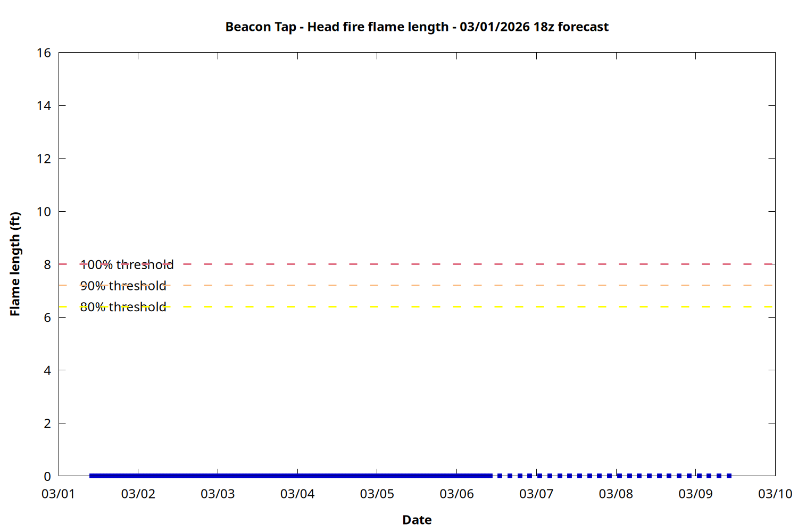Image resolution: width=798 pixels, height=532 pixels.
Task: Click the 03/06 date tick label
Action: click(x=456, y=494)
